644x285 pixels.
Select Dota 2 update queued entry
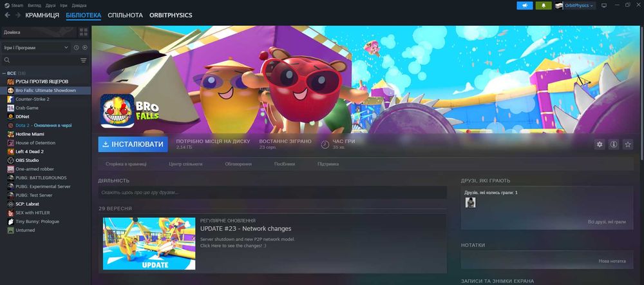(45, 125)
